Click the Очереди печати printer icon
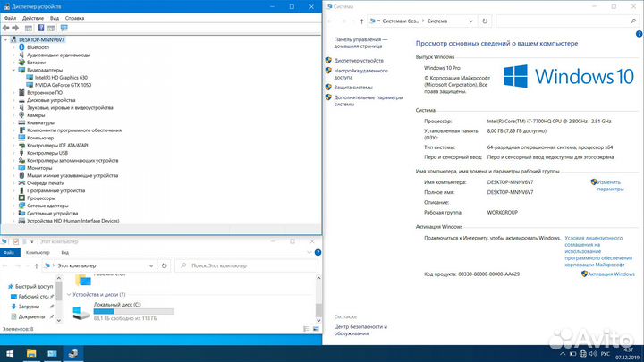644x362 pixels. [21, 183]
